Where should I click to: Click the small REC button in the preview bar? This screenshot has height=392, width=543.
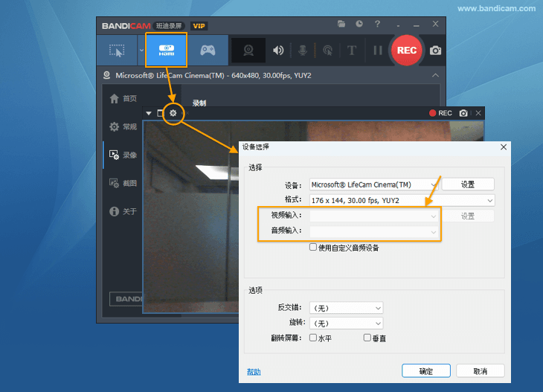tap(440, 113)
